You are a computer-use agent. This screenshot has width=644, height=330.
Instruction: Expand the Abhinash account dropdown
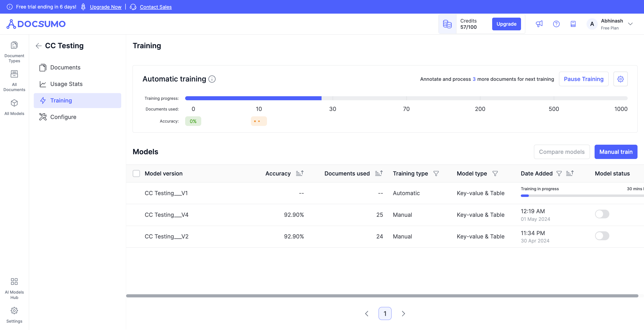[x=630, y=24]
